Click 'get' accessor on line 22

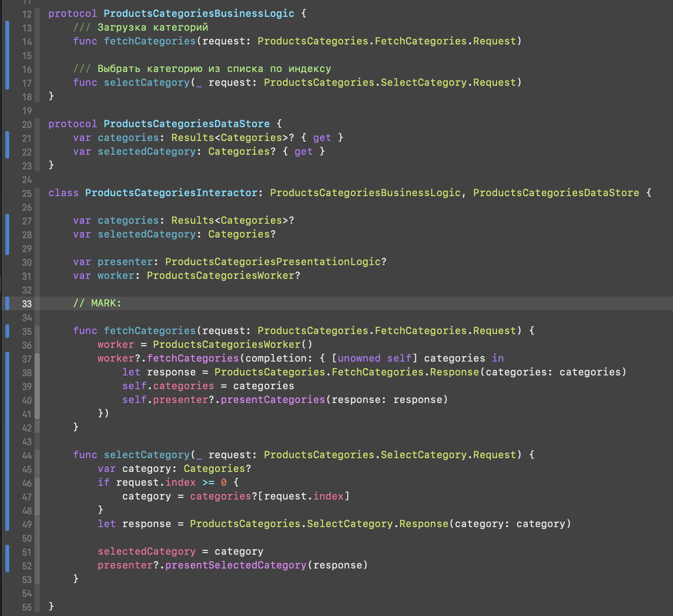pyautogui.click(x=304, y=151)
